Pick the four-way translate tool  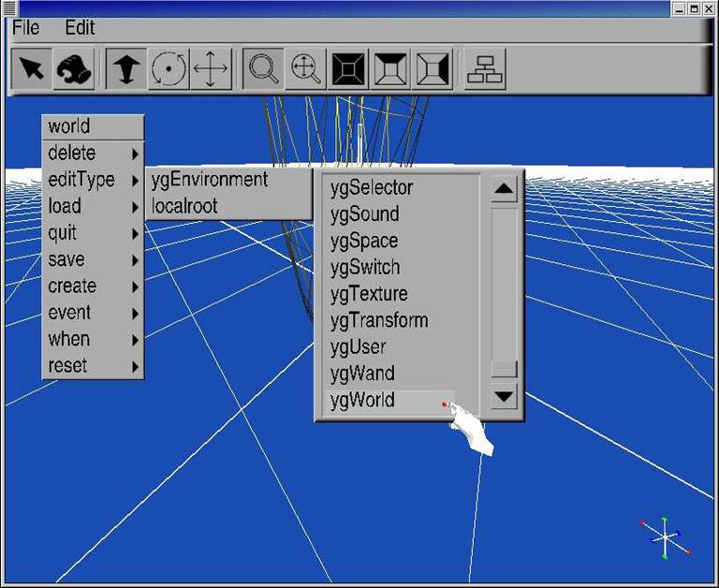[211, 68]
